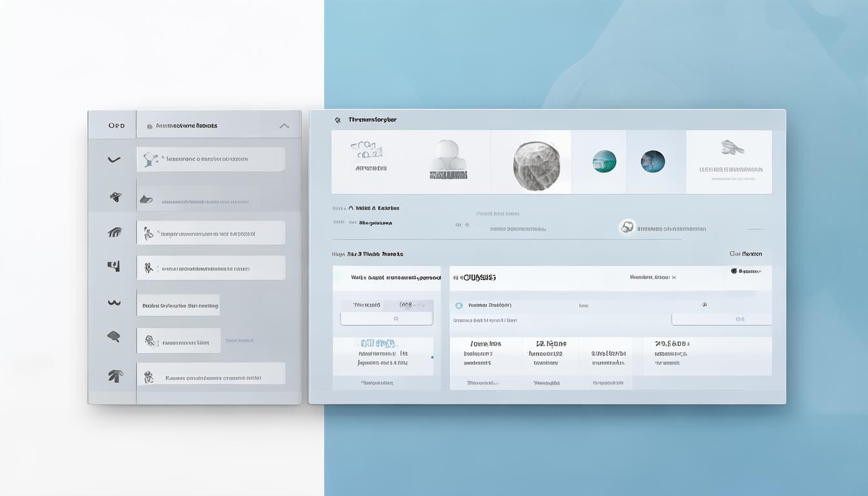Collapse the left panel using the up chevron

click(284, 126)
